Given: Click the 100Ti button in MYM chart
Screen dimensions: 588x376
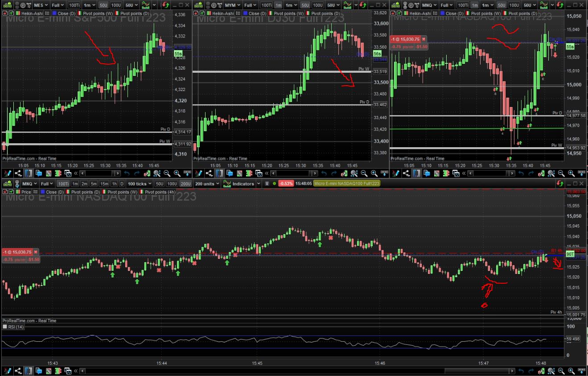Looking at the screenshot, I should pos(266,5).
